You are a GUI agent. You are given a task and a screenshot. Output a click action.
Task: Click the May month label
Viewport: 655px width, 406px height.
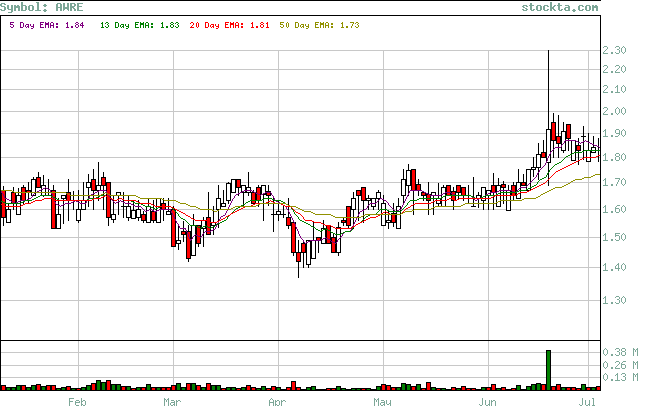(x=382, y=401)
